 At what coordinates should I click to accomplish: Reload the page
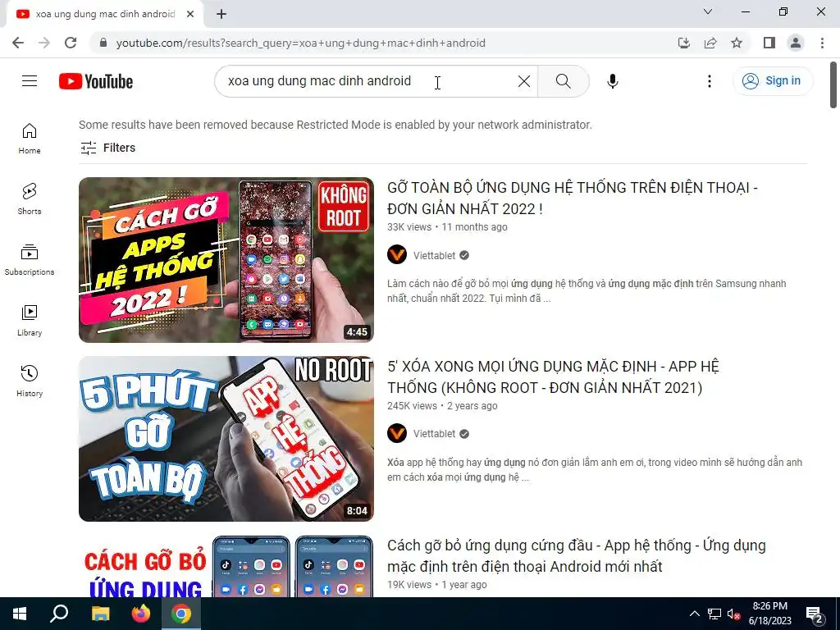(x=71, y=43)
